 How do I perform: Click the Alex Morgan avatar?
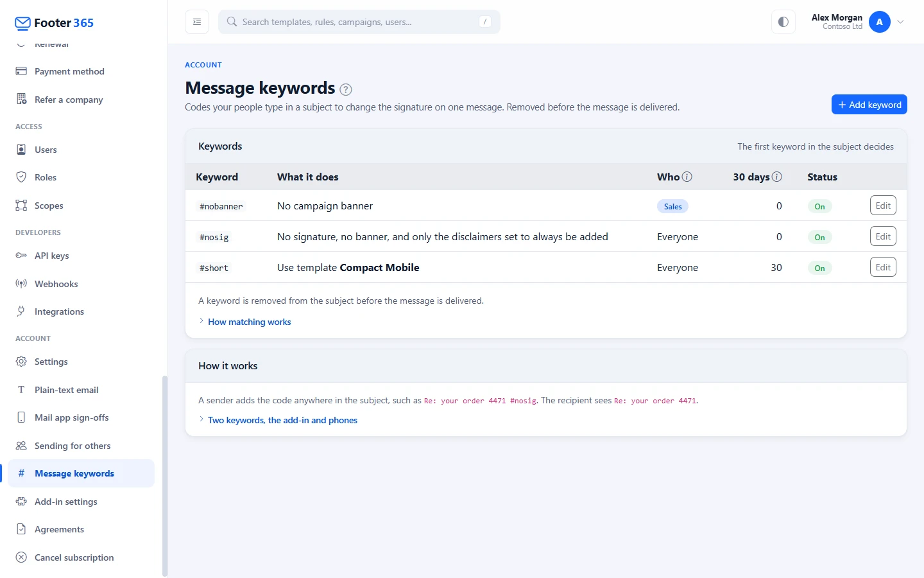point(879,22)
